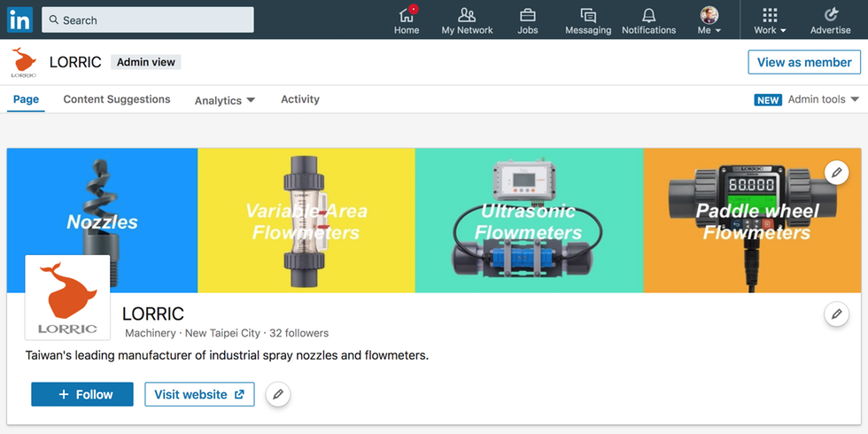Edit buttons pencil next to Visit website
Viewport: 868px width, 434px height.
[x=278, y=394]
